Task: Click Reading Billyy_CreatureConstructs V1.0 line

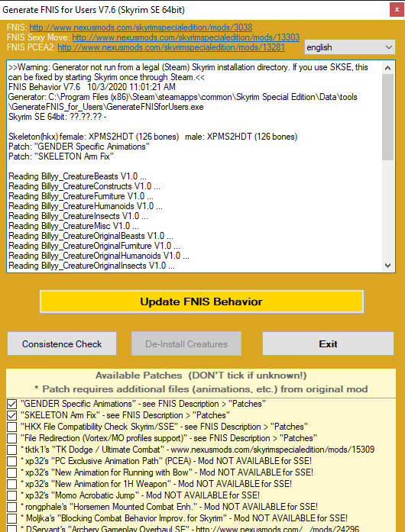Action: coord(84,186)
